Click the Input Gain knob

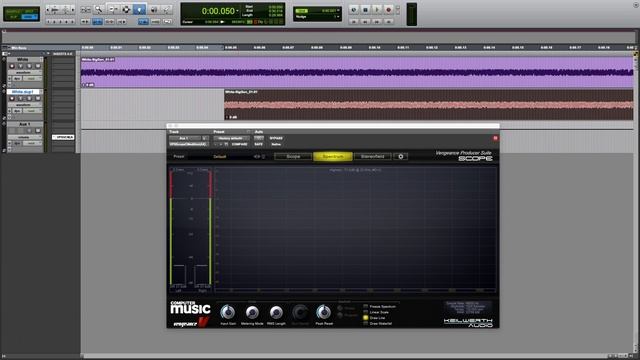click(x=228, y=313)
